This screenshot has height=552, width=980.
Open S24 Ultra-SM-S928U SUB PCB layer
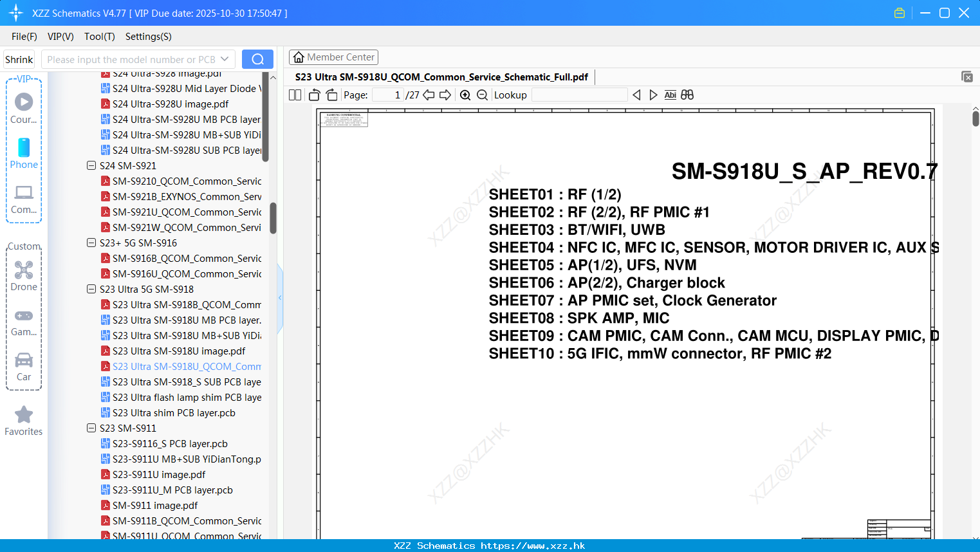click(x=181, y=150)
